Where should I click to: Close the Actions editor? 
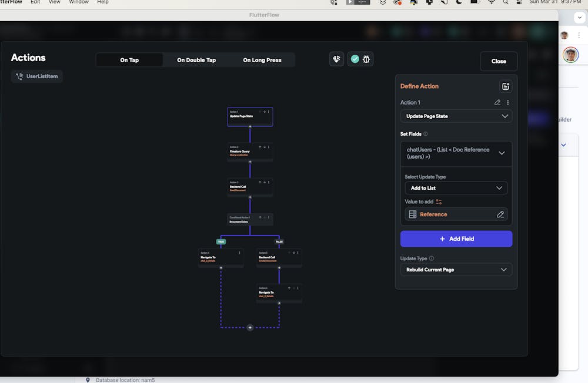(x=499, y=61)
